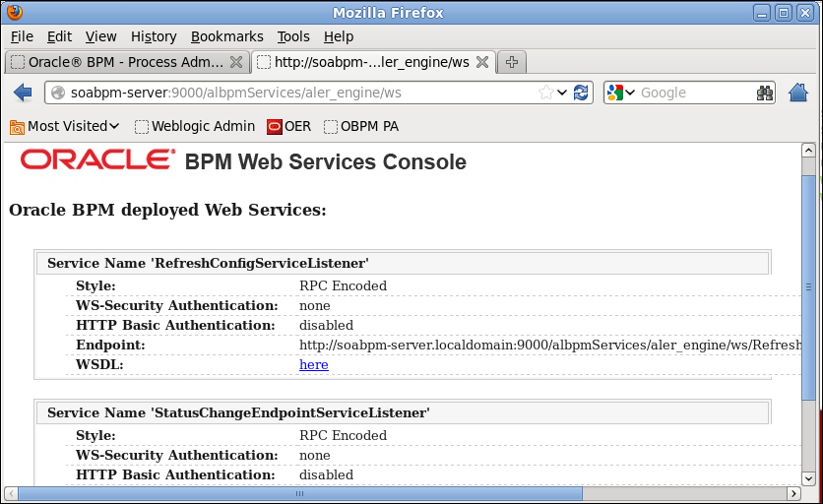823x504 pixels.
Task: Click the Google search engine icon
Action: point(614,93)
